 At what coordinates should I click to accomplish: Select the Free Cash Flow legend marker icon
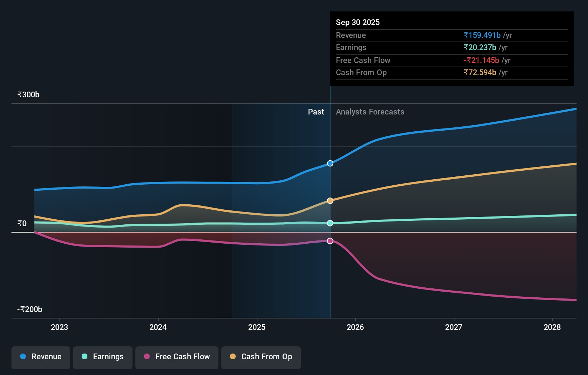(147, 357)
